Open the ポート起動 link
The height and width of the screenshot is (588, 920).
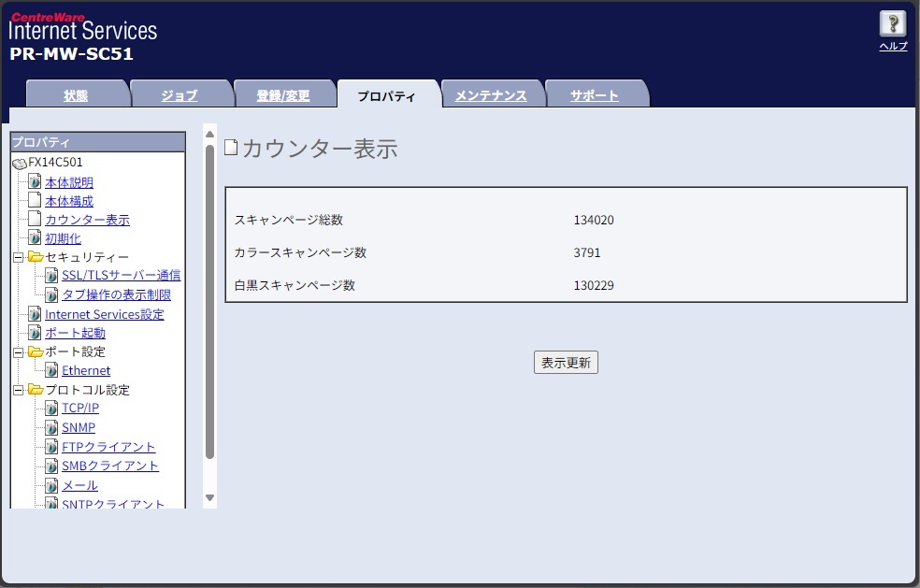pos(75,334)
